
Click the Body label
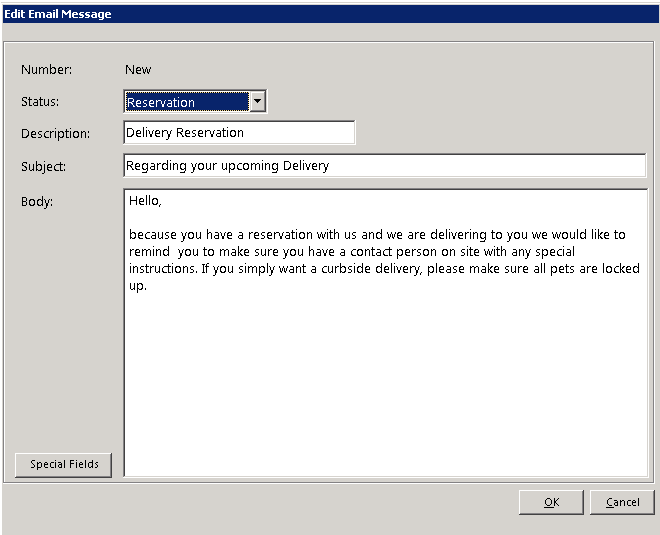[x=37, y=202]
